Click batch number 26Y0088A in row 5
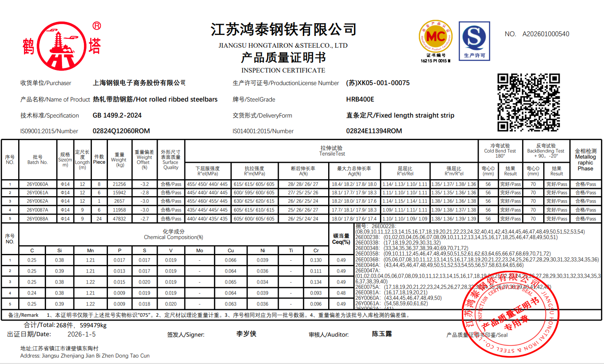Image resolution: width=604 pixels, height=364 pixels. point(38,219)
